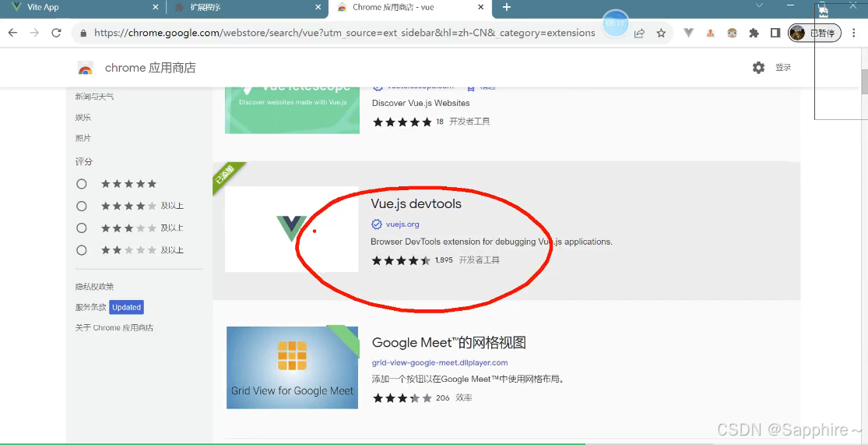The image size is (868, 445).
Task: Open the Vue devtools extension icon in toolbar
Action: [689, 34]
